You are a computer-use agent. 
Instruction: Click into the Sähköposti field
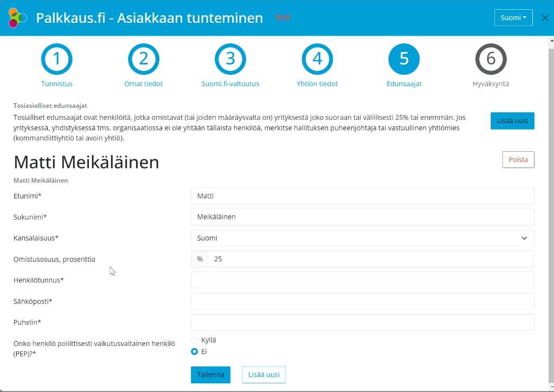[362, 301]
